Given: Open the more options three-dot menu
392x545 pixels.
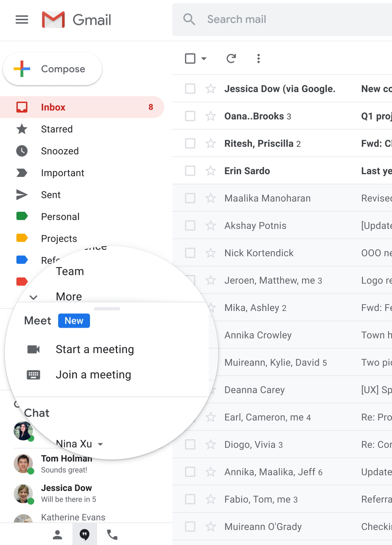Looking at the screenshot, I should click(x=258, y=58).
